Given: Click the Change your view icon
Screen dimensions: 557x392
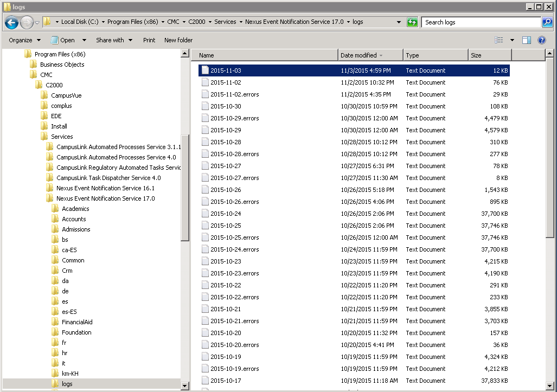Looking at the screenshot, I should [499, 40].
